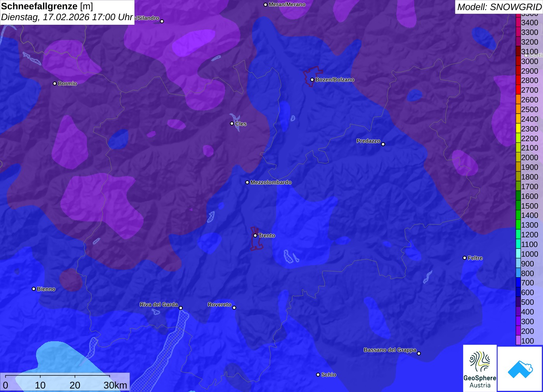Select the Trento city marker dot
The width and height of the screenshot is (543, 392).
coord(255,235)
